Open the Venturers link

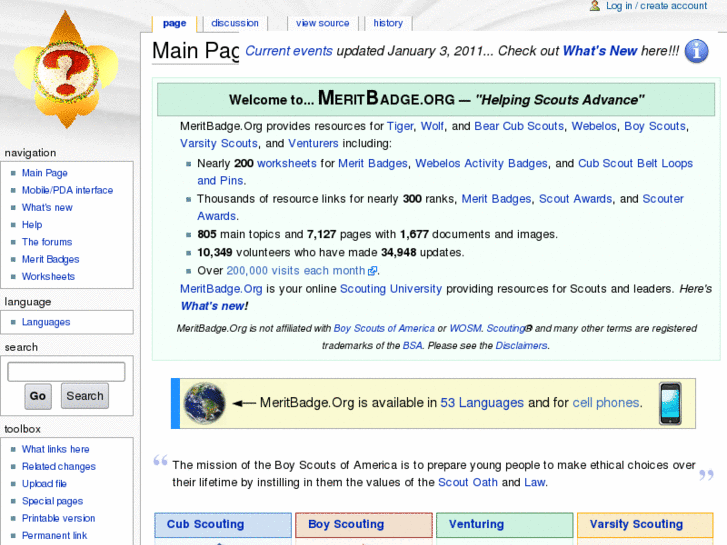313,143
